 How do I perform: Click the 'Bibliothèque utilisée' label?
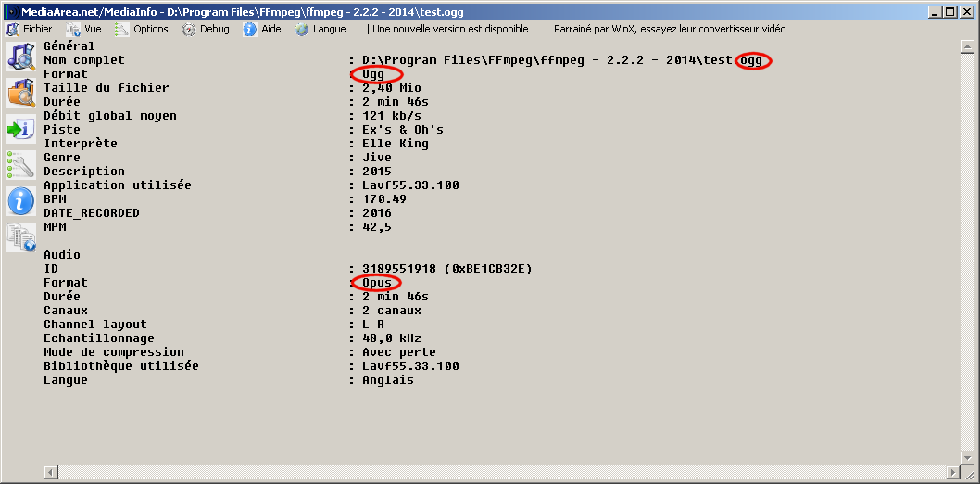[x=121, y=366]
